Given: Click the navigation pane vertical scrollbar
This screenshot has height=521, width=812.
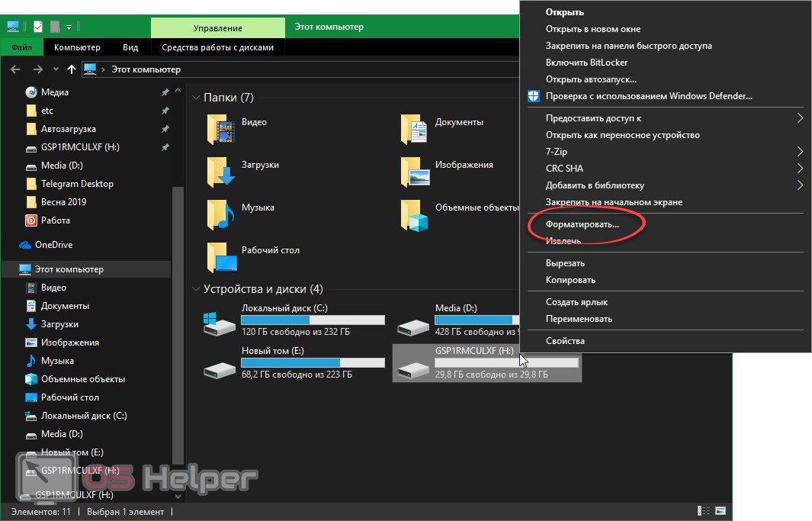Looking at the screenshot, I should tap(178, 305).
